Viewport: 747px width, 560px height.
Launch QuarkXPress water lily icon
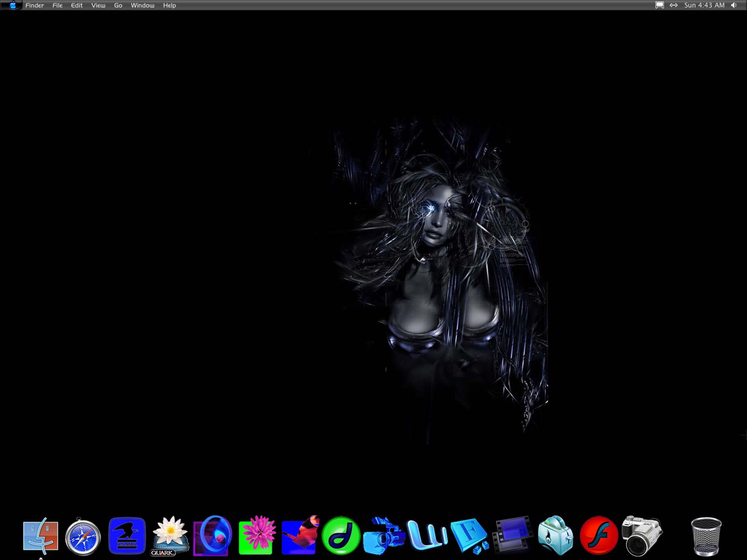click(170, 536)
